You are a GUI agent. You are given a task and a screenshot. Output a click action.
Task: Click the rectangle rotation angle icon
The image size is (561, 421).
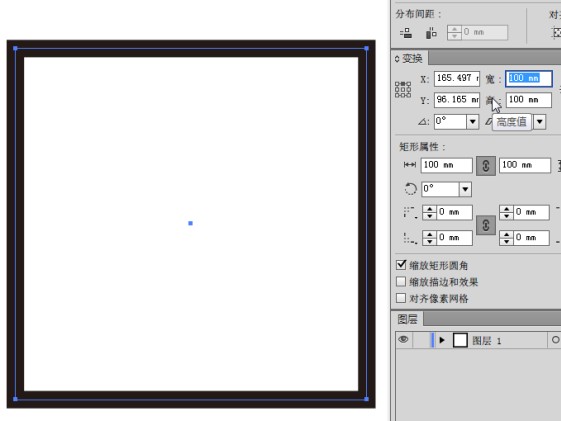(410, 189)
